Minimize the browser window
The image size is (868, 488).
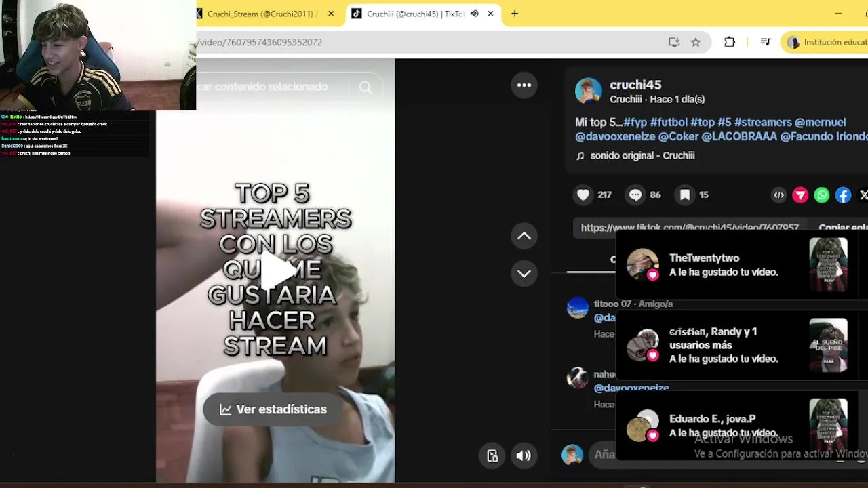click(x=838, y=14)
